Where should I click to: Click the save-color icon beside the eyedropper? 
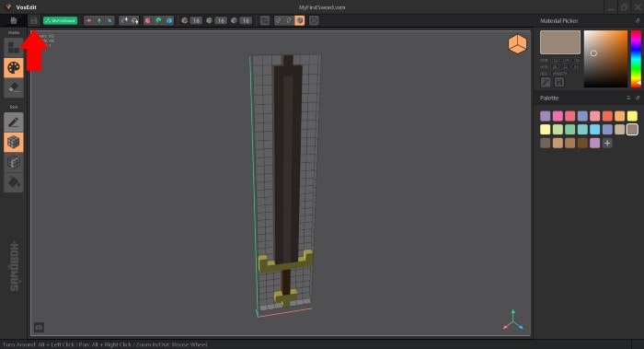click(559, 82)
